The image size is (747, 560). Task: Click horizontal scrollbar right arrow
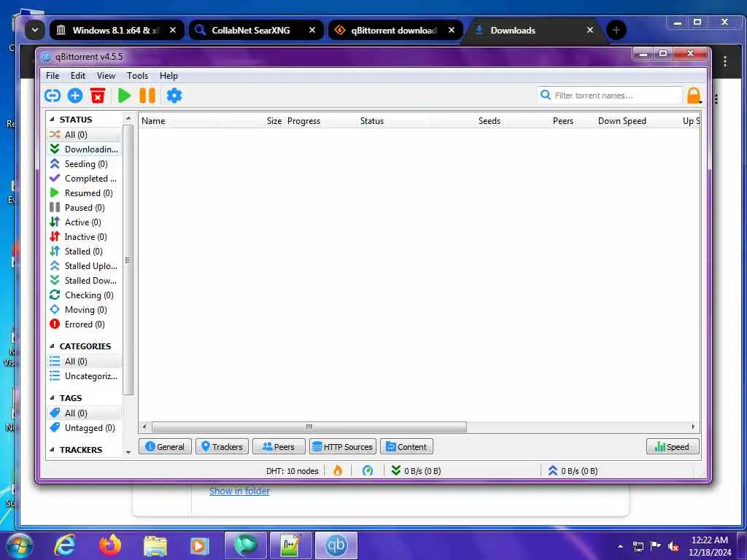[x=693, y=427]
